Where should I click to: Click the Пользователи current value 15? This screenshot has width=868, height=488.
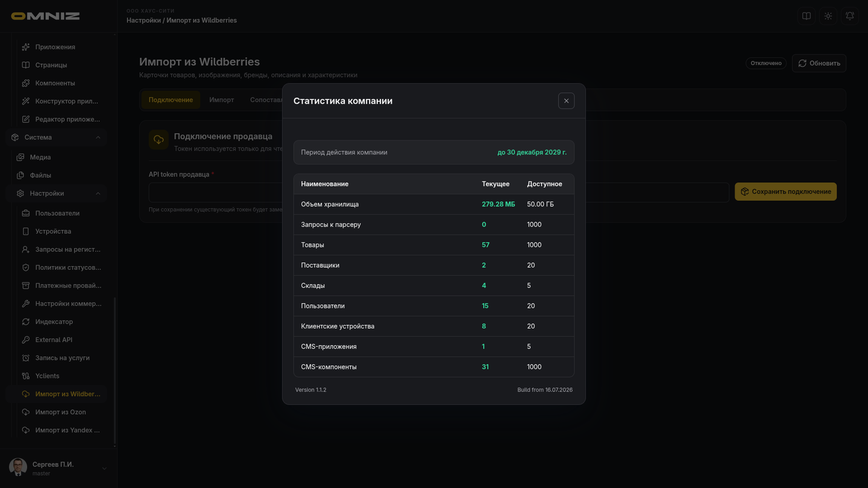[485, 306]
